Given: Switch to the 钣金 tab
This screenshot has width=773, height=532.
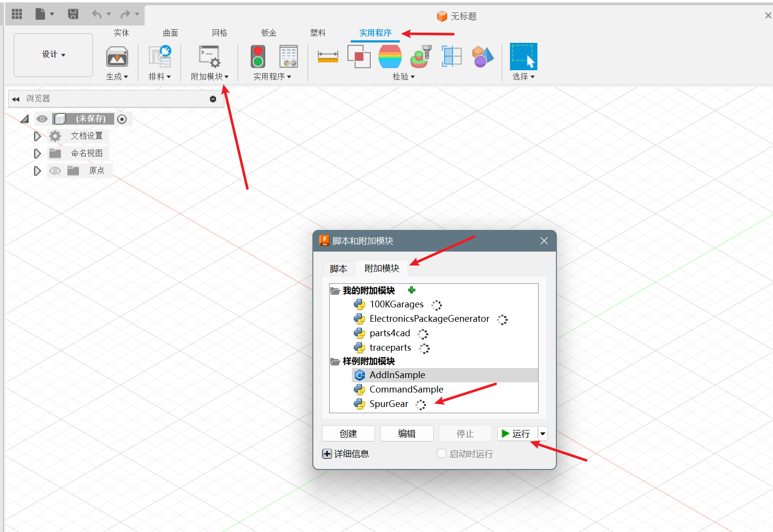Looking at the screenshot, I should pos(269,33).
